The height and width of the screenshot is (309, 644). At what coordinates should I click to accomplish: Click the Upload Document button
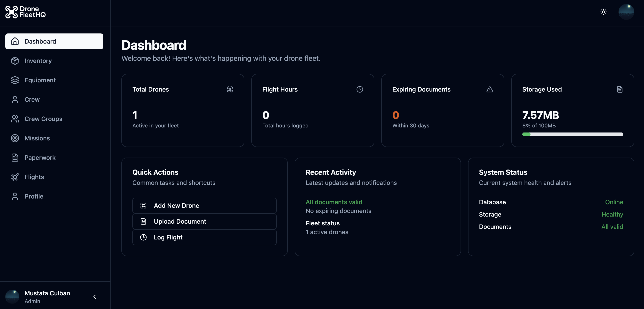click(204, 221)
